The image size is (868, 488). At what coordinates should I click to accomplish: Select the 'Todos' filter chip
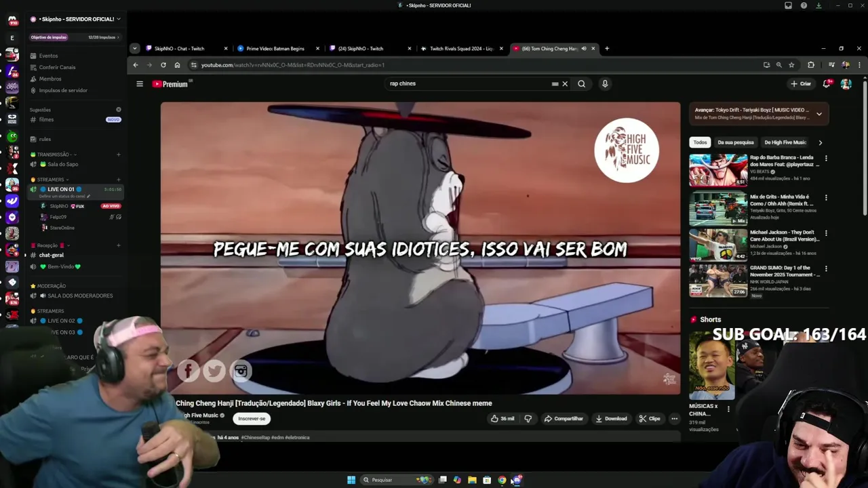[700, 142]
